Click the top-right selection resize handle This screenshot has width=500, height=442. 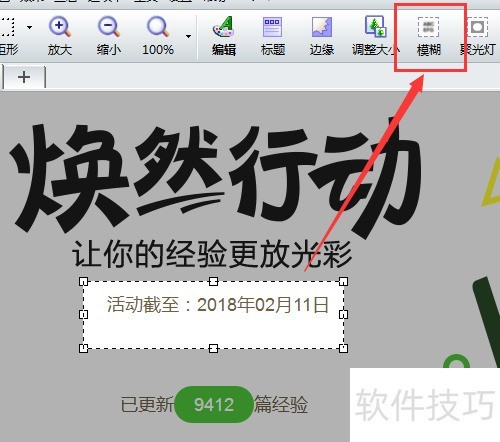pos(343,282)
